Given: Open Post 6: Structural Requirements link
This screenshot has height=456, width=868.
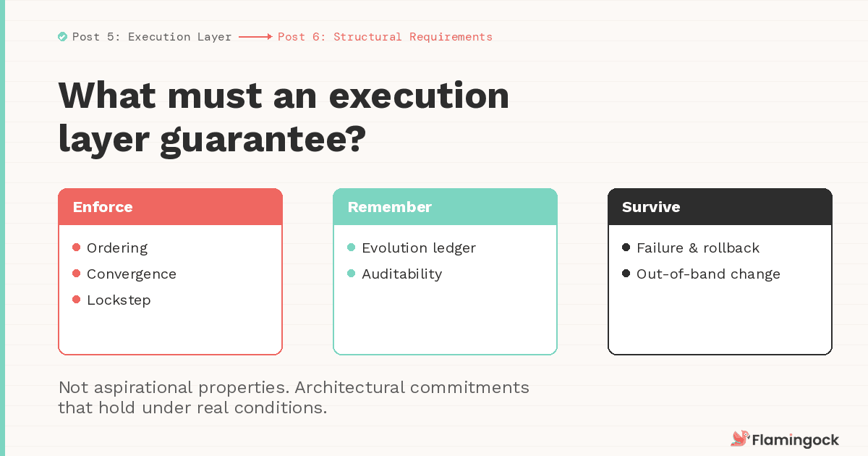Looking at the screenshot, I should (385, 37).
